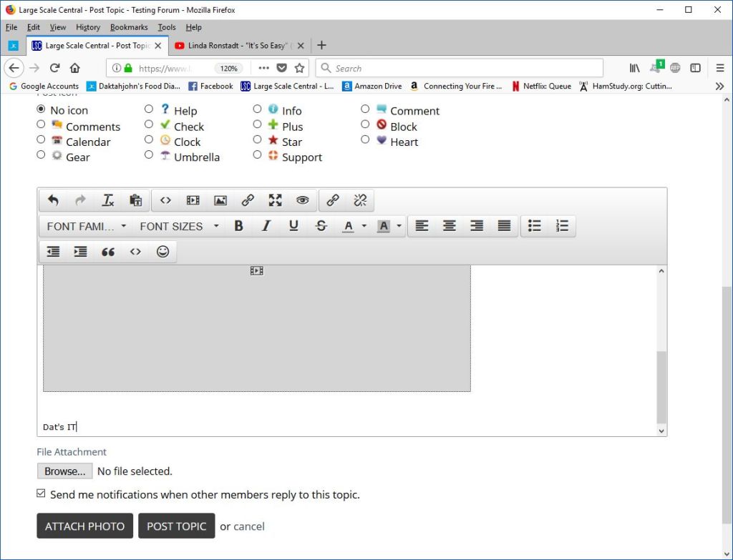Insert a code sample from bottom toolbar row
This screenshot has width=733, height=560.
coord(135,252)
